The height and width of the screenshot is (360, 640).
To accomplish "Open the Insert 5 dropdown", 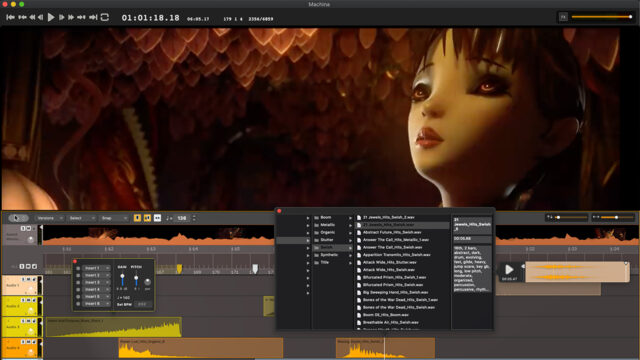I will tap(96, 297).
